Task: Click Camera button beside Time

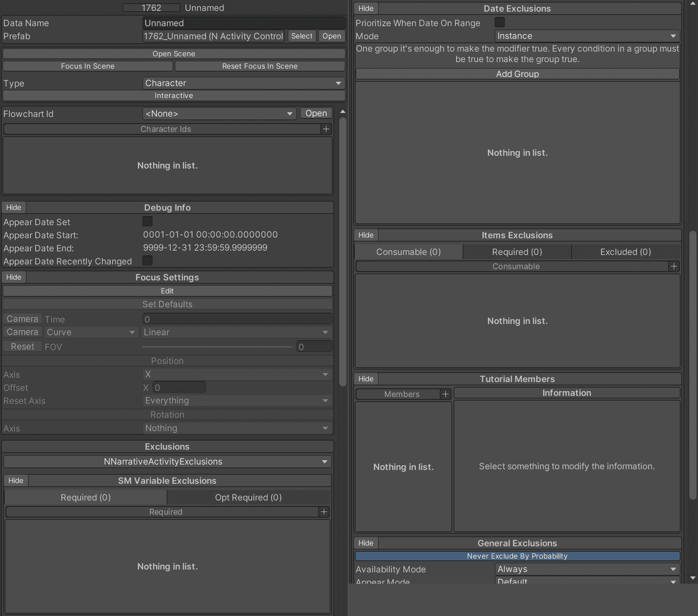Action: point(22,319)
